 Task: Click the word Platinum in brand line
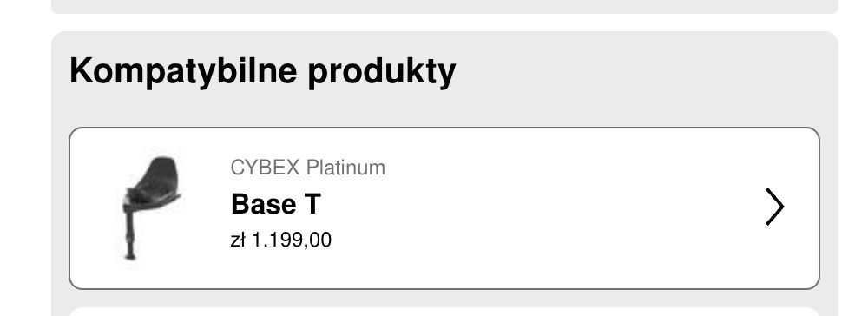click(345, 168)
